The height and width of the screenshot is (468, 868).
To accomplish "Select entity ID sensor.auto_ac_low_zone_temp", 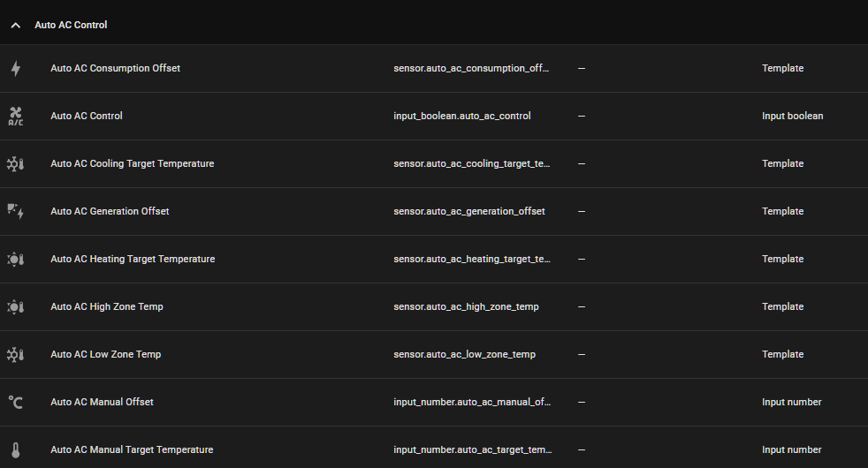I will pyautogui.click(x=464, y=355).
